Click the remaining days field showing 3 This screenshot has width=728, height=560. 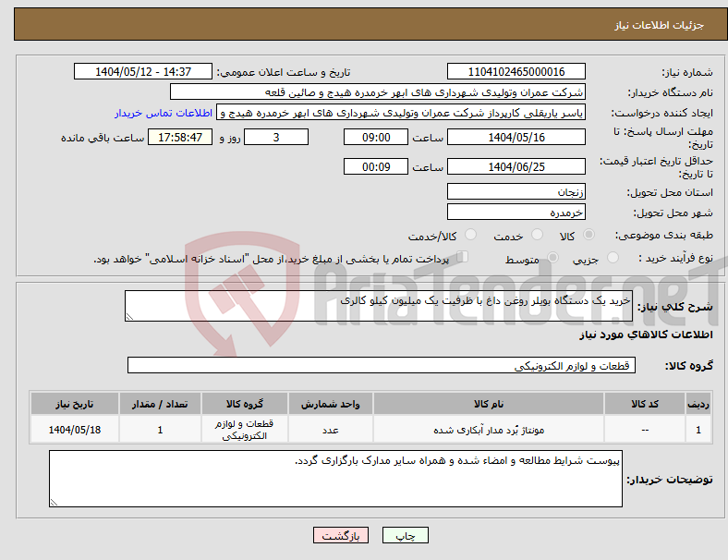tap(276, 137)
